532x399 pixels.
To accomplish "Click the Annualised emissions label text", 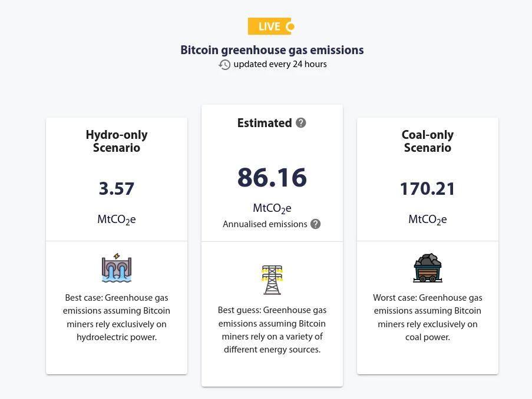I will [x=265, y=224].
